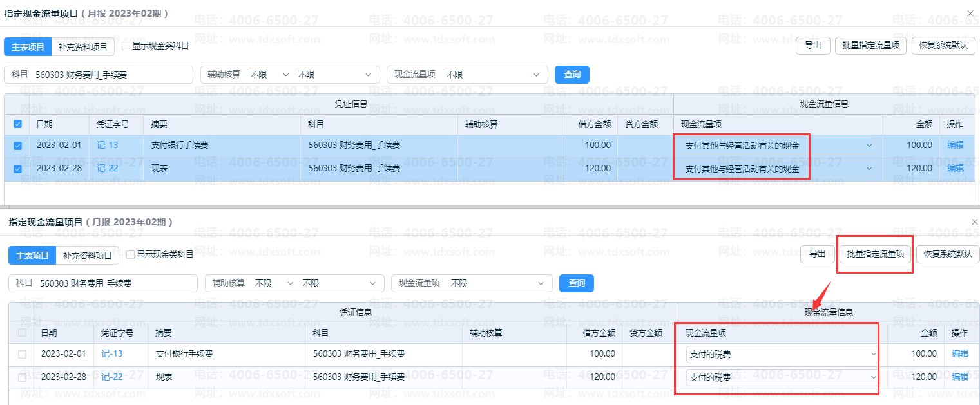Uncheck the ticked select-all header checkbox
The image size is (980, 405).
[x=17, y=124]
